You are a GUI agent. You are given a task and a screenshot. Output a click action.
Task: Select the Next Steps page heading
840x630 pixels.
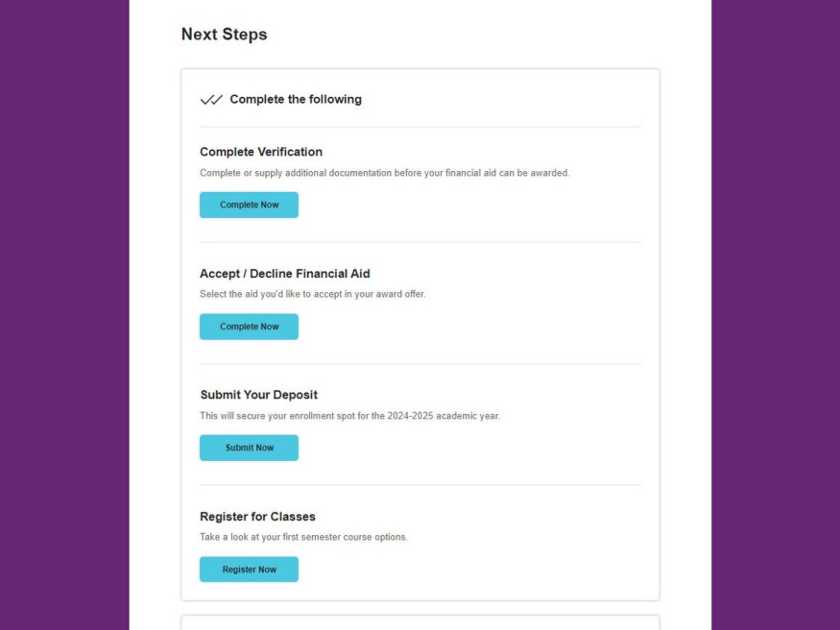tap(224, 35)
